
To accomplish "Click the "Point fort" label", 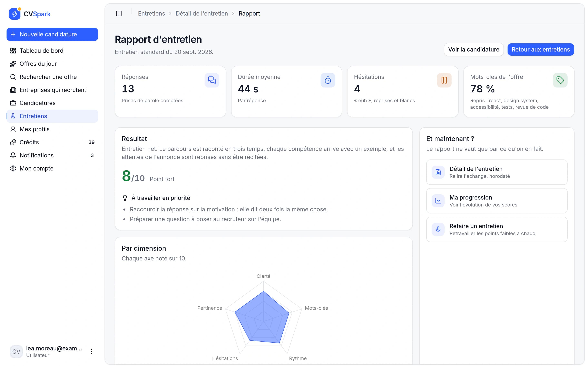I will [162, 179].
